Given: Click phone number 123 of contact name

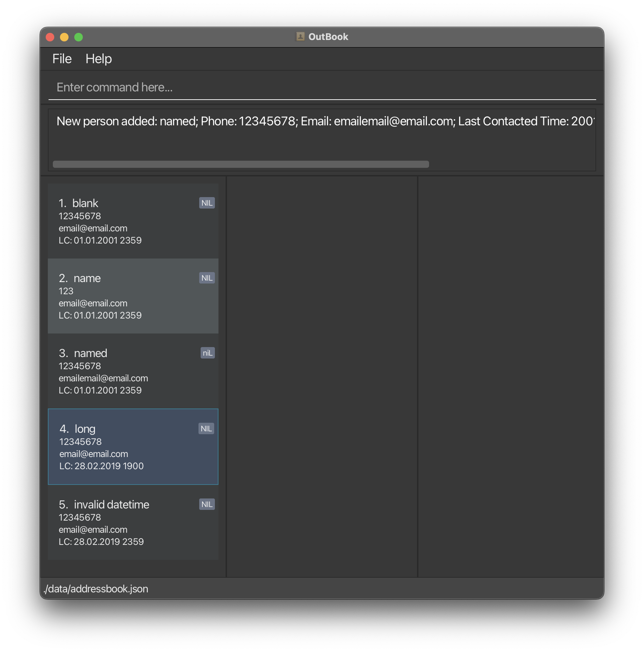Looking at the screenshot, I should pyautogui.click(x=66, y=291).
